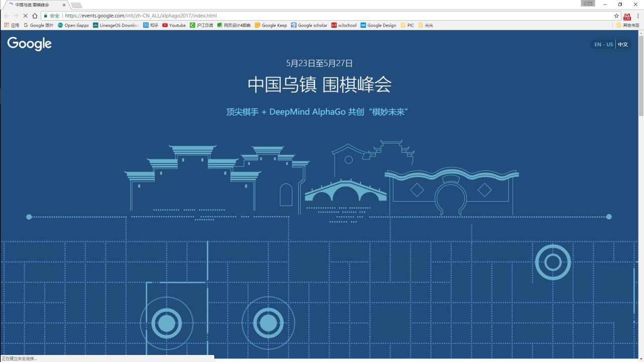Switch page language to EN - US
This screenshot has width=644, height=362.
[603, 44]
